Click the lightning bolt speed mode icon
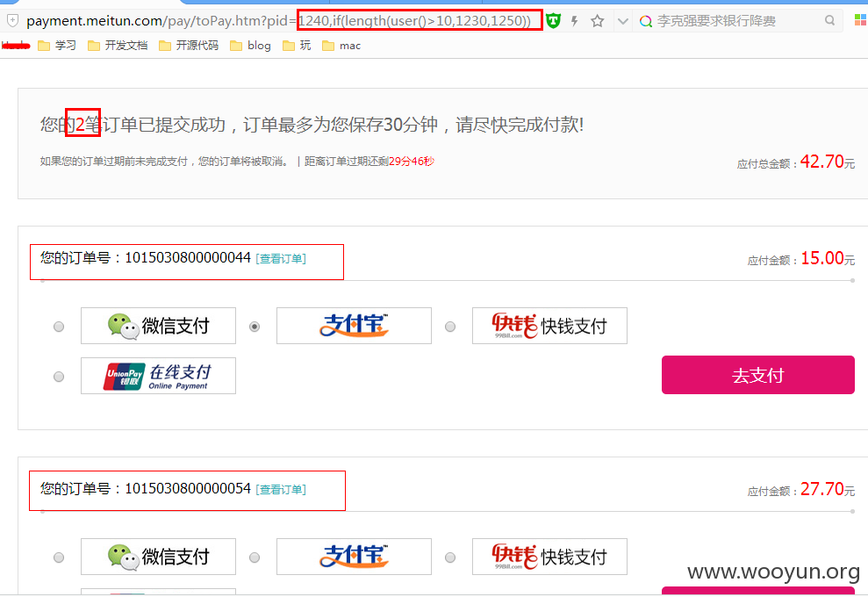This screenshot has width=868, height=597. click(575, 21)
